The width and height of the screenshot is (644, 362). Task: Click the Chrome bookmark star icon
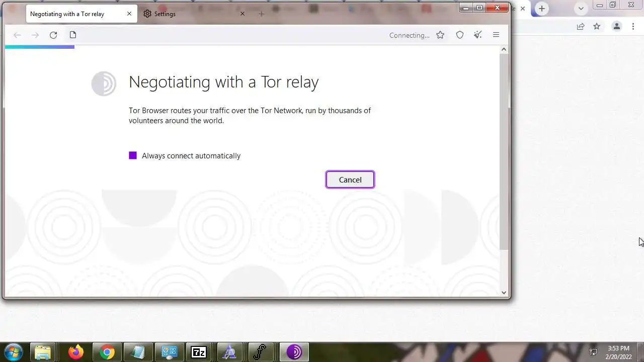tap(597, 26)
